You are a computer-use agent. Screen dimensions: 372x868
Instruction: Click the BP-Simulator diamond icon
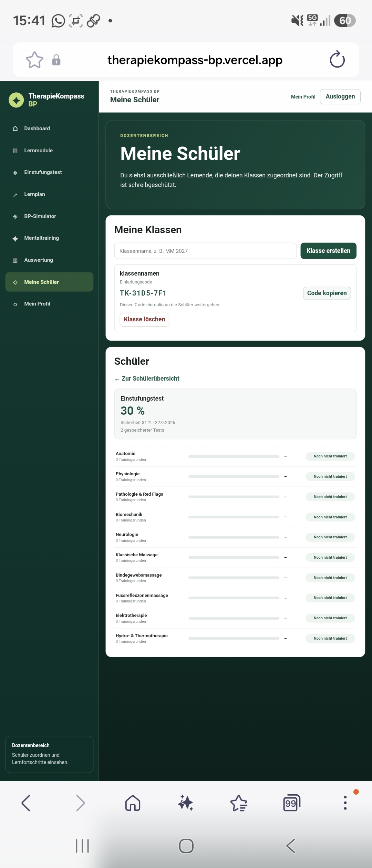pos(15,217)
